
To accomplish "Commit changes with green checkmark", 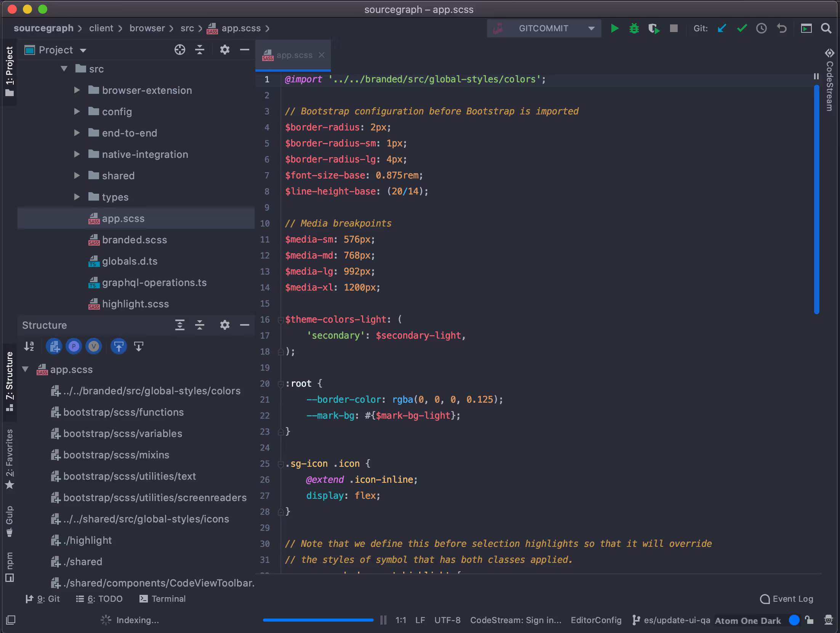I will tap(742, 29).
